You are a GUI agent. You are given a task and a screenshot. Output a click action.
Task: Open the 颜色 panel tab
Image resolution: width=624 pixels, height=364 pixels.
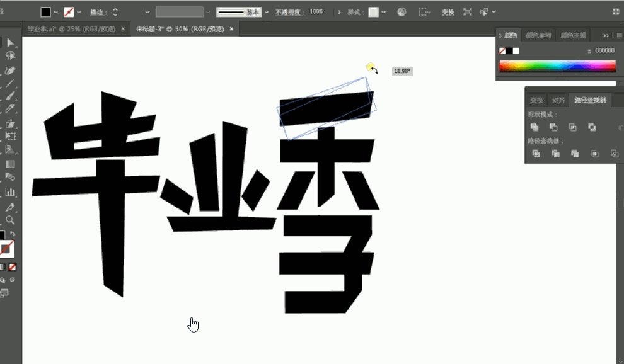point(510,35)
